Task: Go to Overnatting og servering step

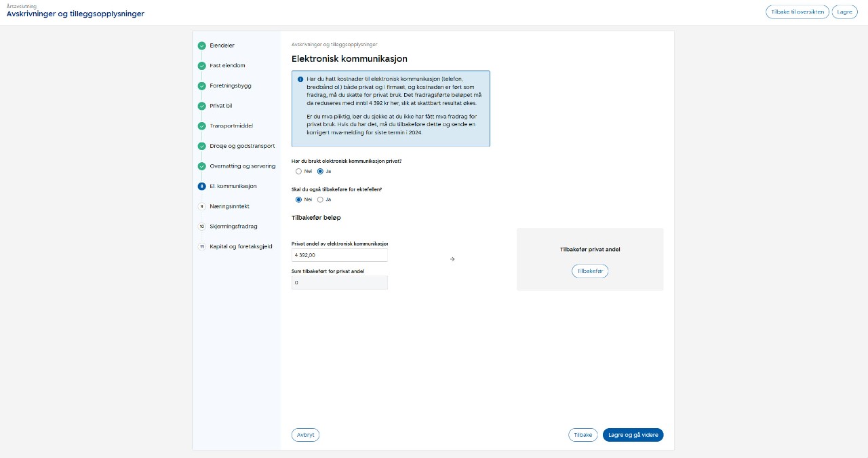Action: tap(242, 166)
